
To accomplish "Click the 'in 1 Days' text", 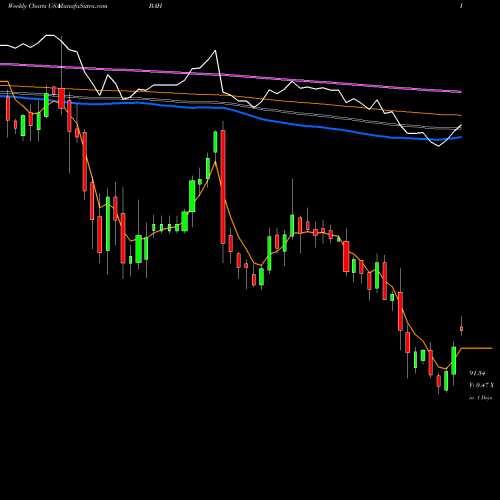I will (x=480, y=398).
